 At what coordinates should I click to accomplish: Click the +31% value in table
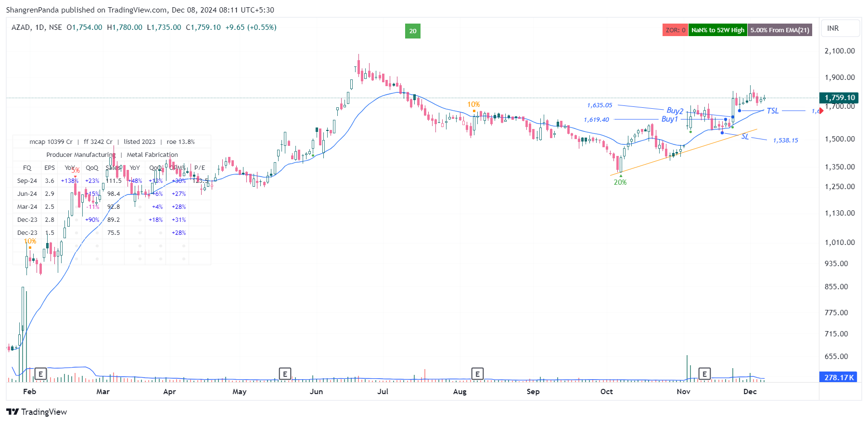pos(179,220)
